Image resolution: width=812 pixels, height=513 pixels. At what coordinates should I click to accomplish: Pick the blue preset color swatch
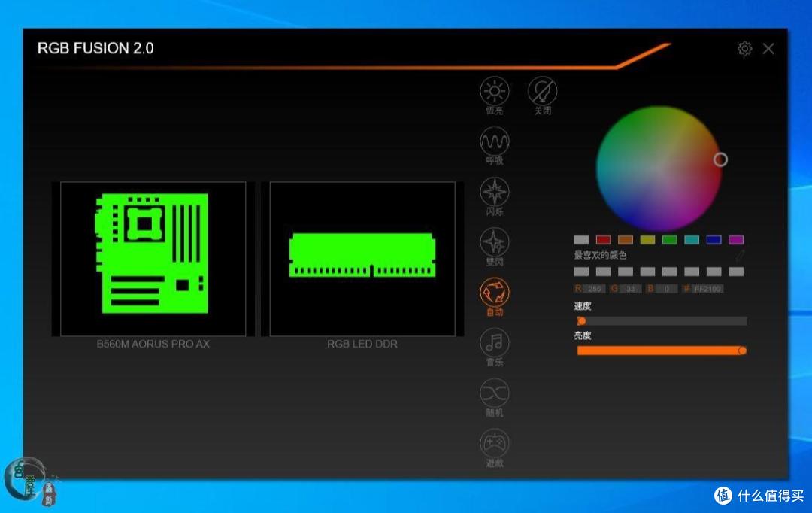[x=714, y=239]
